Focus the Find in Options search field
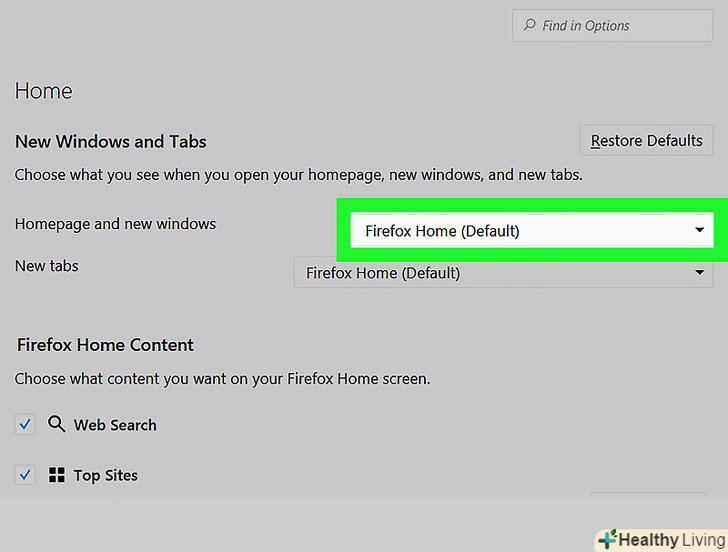 click(622, 26)
